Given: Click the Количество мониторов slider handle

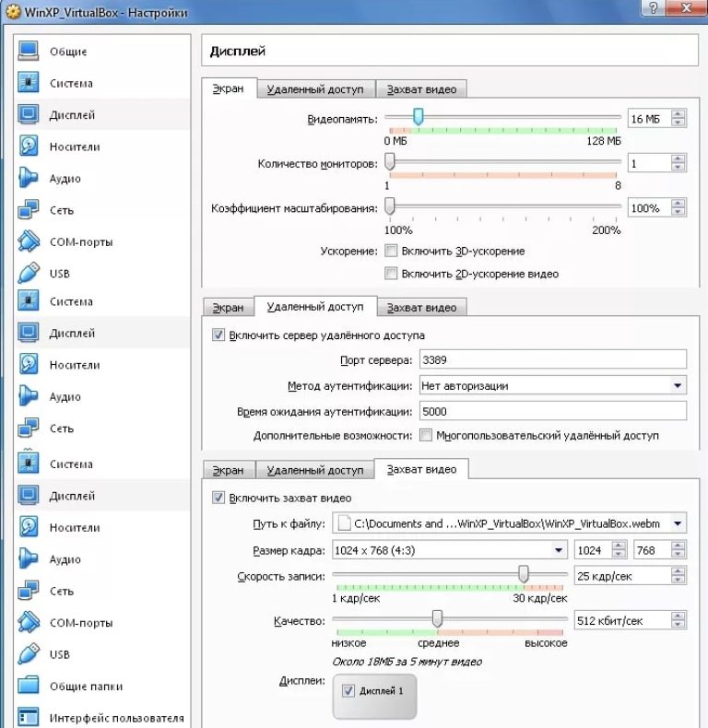Looking at the screenshot, I should [x=390, y=161].
